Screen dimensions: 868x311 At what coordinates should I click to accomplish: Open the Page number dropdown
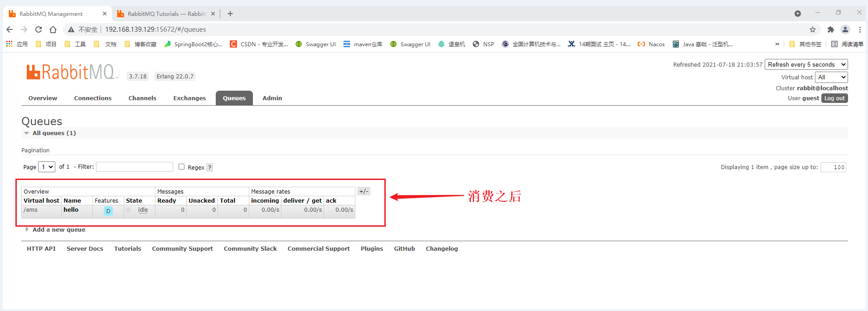(x=47, y=167)
